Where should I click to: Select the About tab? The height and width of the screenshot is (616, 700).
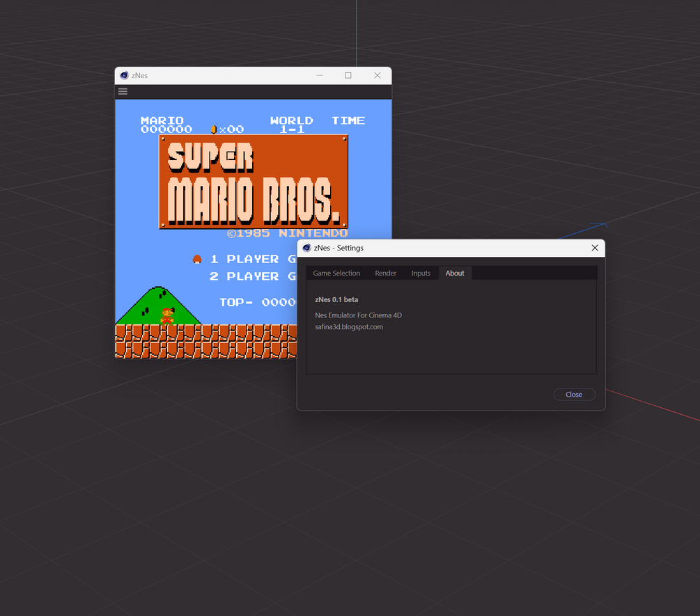[455, 273]
